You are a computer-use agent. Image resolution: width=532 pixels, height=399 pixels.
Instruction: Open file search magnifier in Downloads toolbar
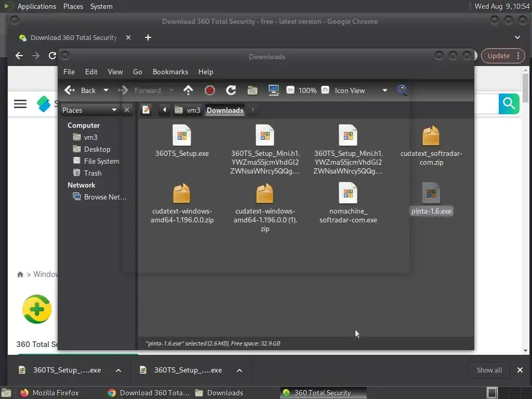coord(402,90)
